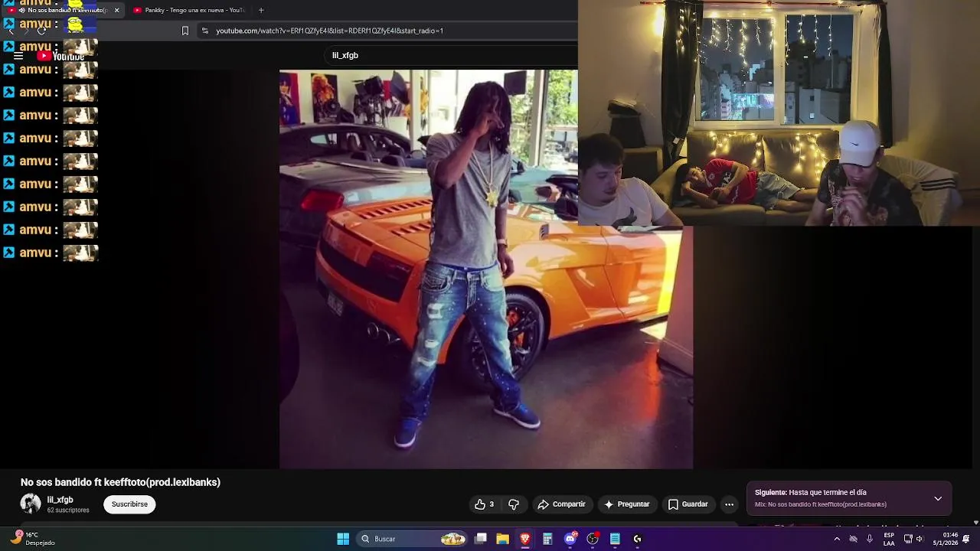Open File Explorer from the taskbar
The image size is (980, 551).
[x=502, y=539]
